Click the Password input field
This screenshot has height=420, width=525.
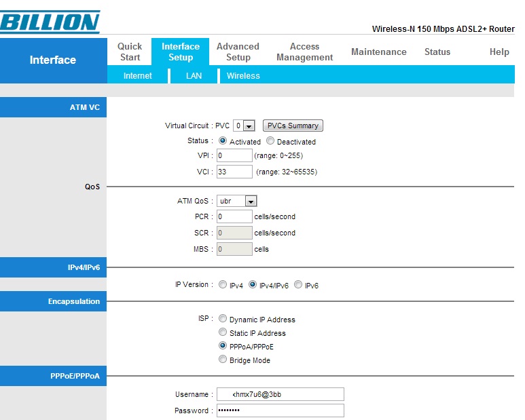point(280,411)
